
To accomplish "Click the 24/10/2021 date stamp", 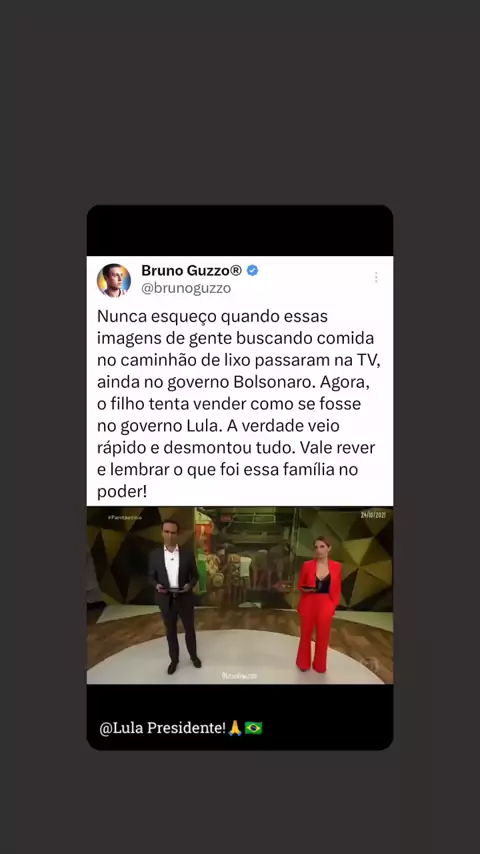I will pyautogui.click(x=373, y=515).
